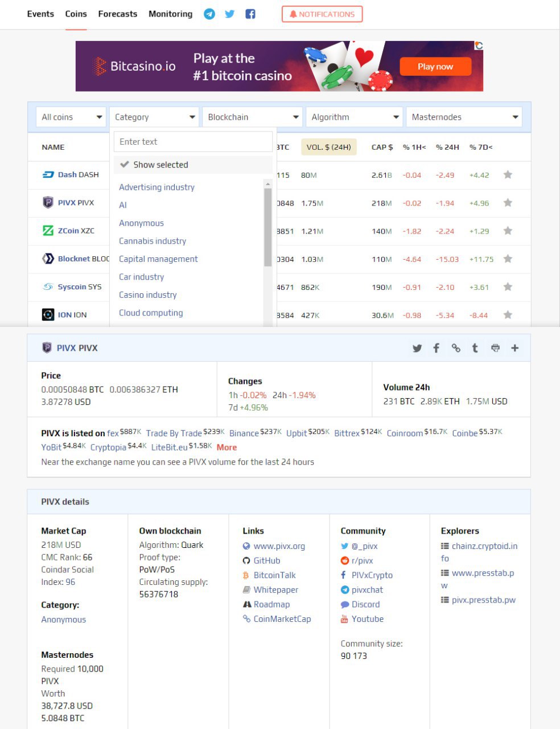
Task: Star the ION row
Action: point(508,315)
